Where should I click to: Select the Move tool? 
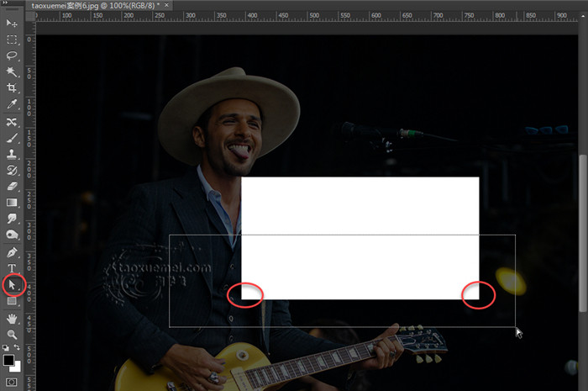pyautogui.click(x=12, y=24)
